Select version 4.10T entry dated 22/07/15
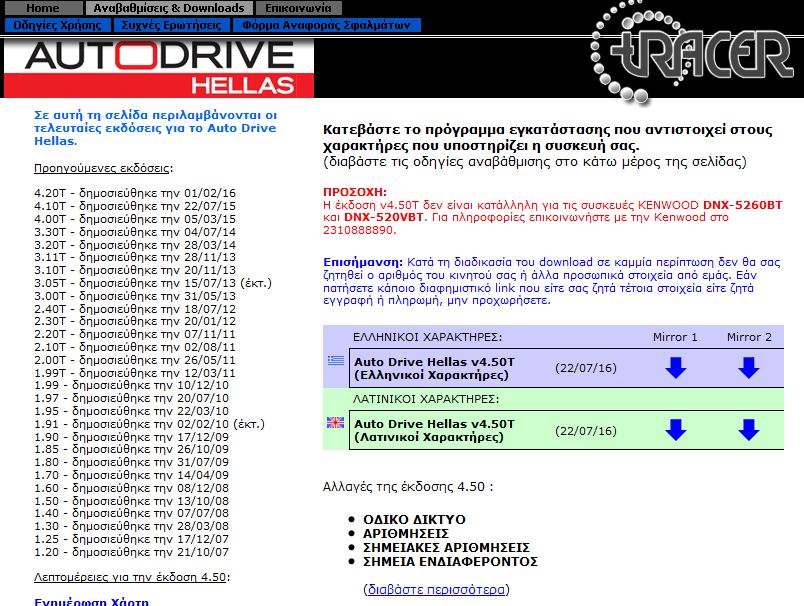The image size is (804, 606). coord(135,206)
